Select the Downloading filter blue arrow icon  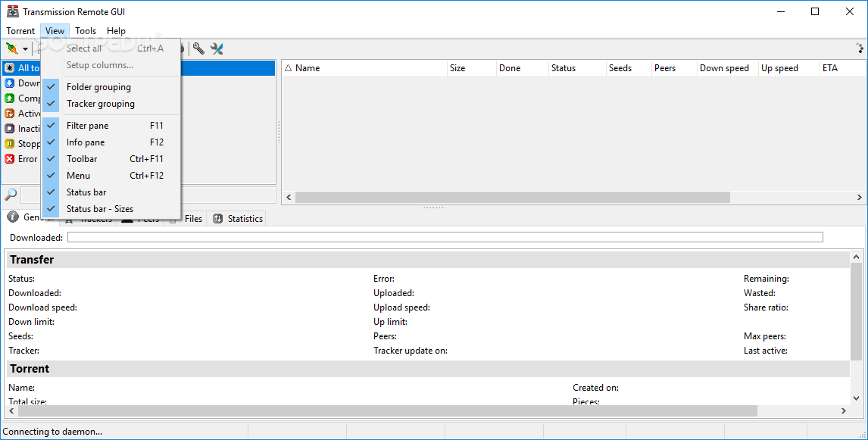pos(9,83)
